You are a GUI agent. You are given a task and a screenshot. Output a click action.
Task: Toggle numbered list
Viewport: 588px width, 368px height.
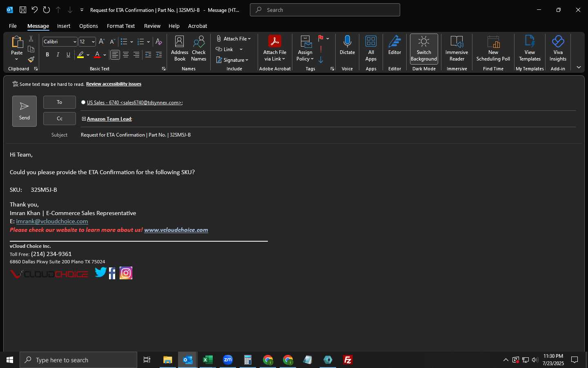pyautogui.click(x=141, y=42)
